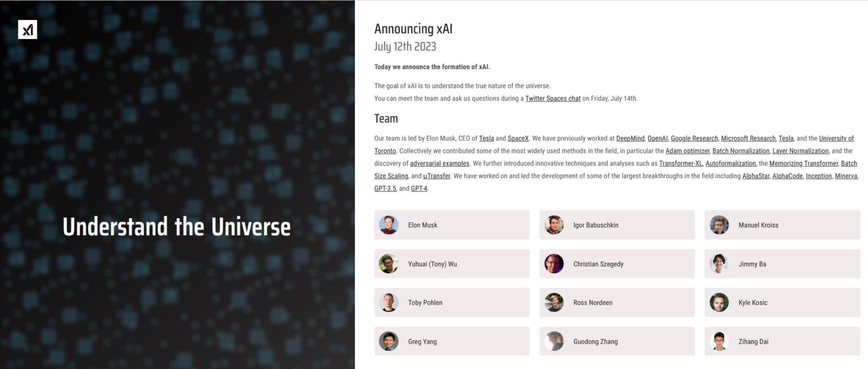
Task: Open the Twitter Spaces chat link
Action: coord(553,98)
